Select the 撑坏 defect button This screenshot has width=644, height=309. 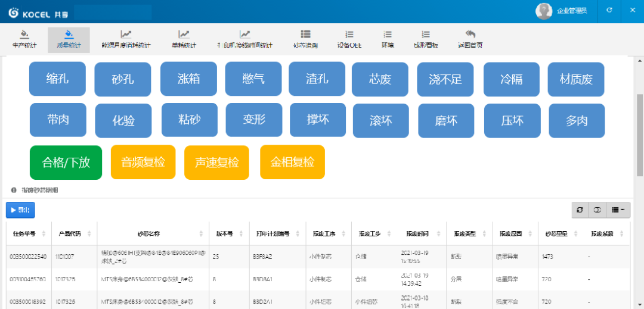click(318, 120)
